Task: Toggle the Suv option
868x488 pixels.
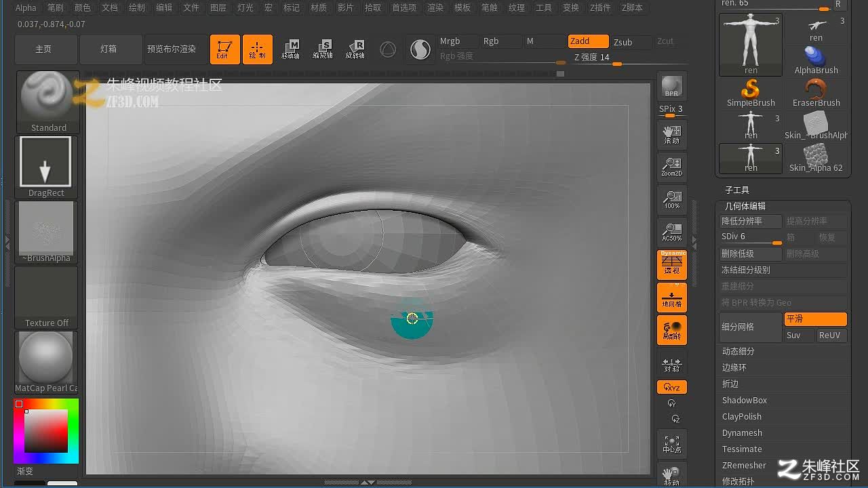Action: pyautogui.click(x=799, y=335)
